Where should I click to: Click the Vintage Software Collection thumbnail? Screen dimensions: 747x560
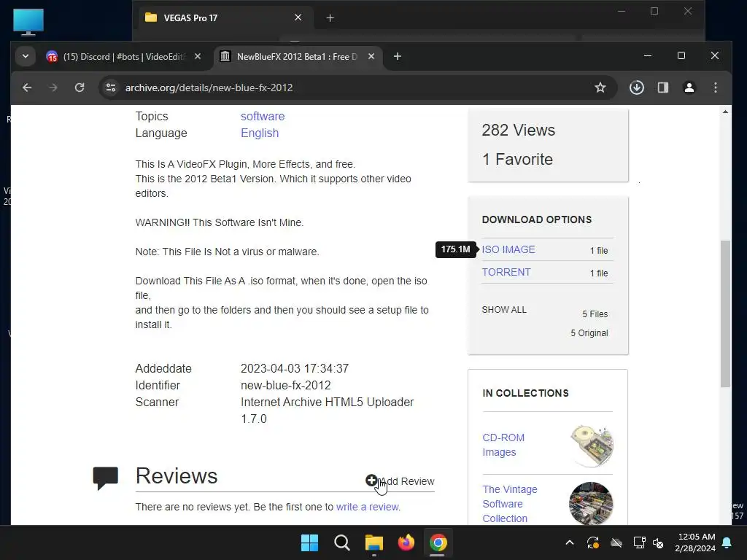(x=591, y=503)
